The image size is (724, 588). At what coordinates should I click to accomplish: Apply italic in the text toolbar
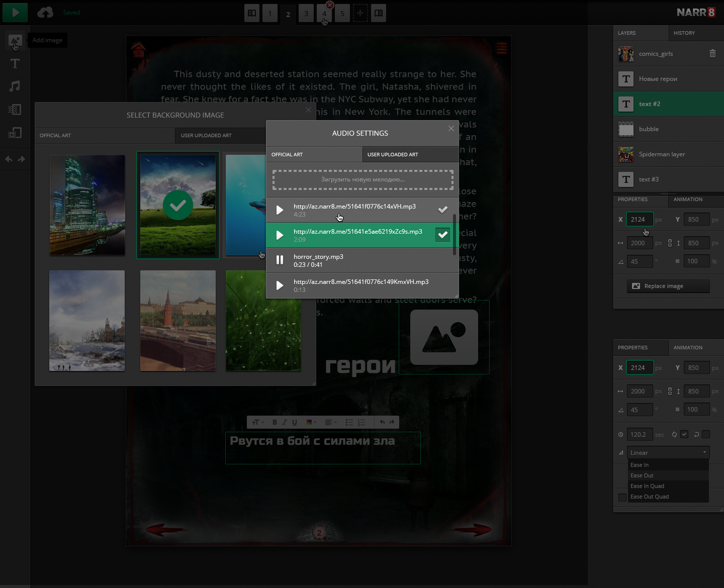285,422
